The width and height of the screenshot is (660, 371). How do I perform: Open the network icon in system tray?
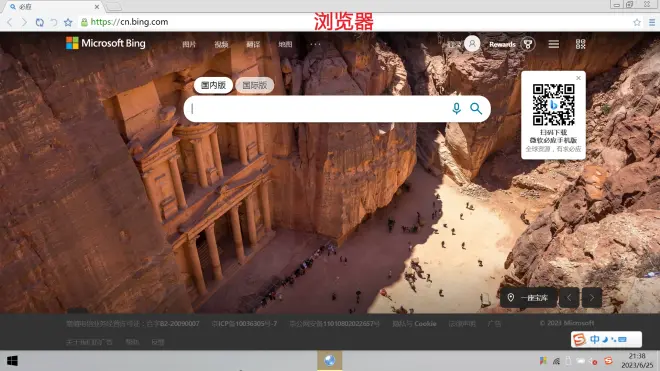point(556,361)
